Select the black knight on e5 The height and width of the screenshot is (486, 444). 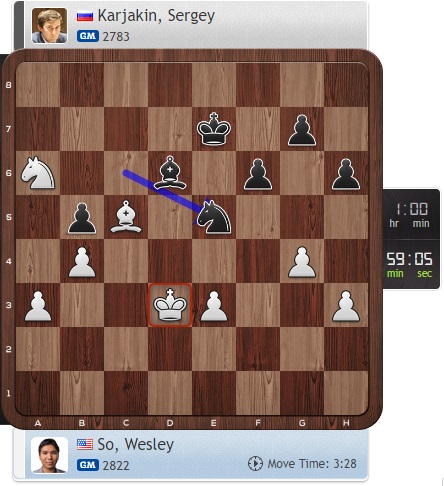(214, 217)
